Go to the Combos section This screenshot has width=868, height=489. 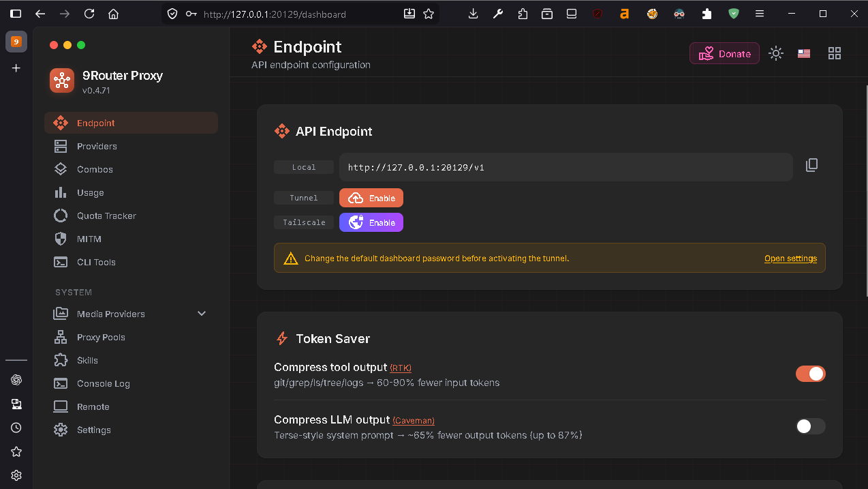(131, 169)
